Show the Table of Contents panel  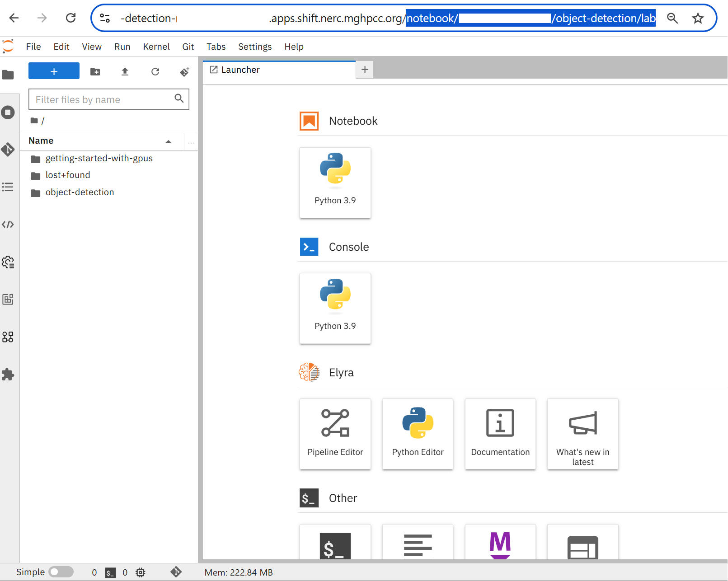pyautogui.click(x=8, y=187)
